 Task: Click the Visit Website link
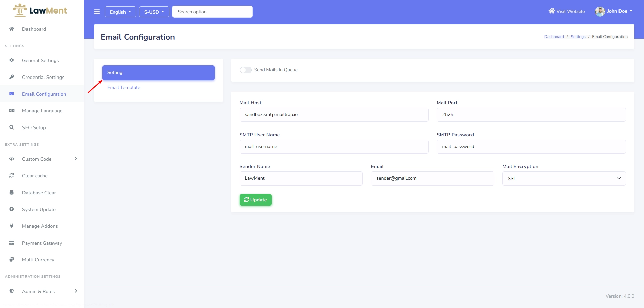[566, 11]
